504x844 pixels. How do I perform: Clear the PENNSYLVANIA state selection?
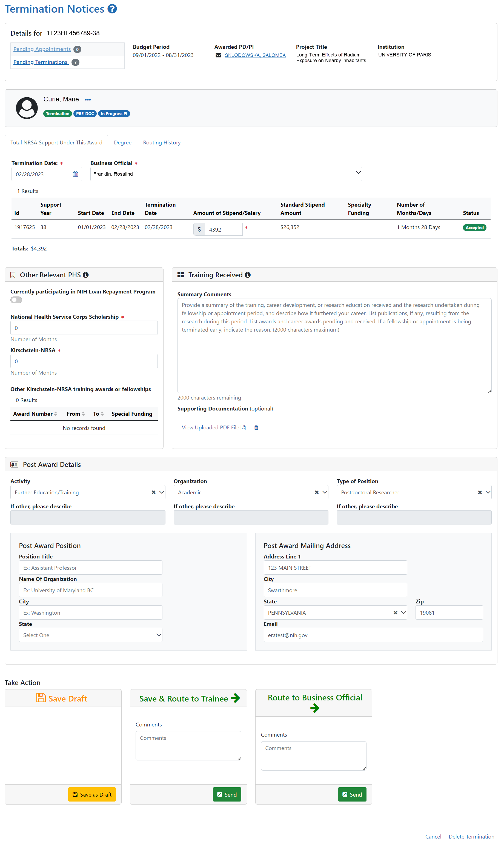[x=395, y=613]
